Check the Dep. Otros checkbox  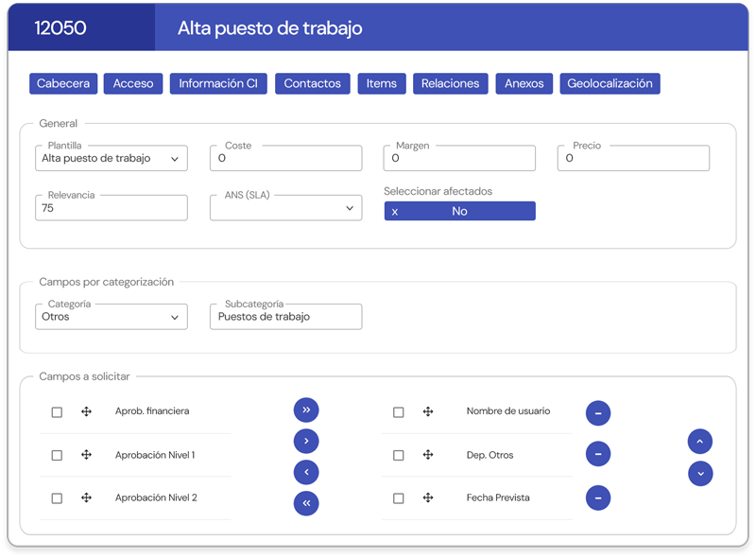(x=398, y=455)
